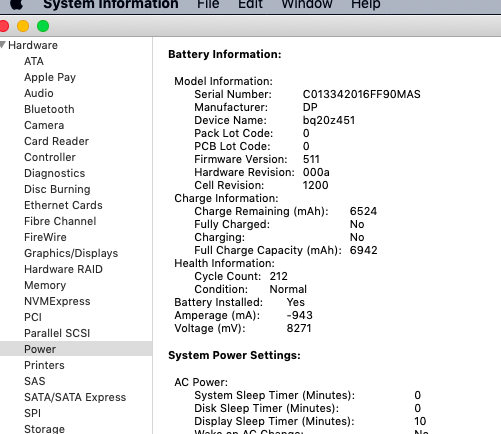Select Graphics/Displays in the sidebar
The height and width of the screenshot is (434, 501).
point(71,253)
